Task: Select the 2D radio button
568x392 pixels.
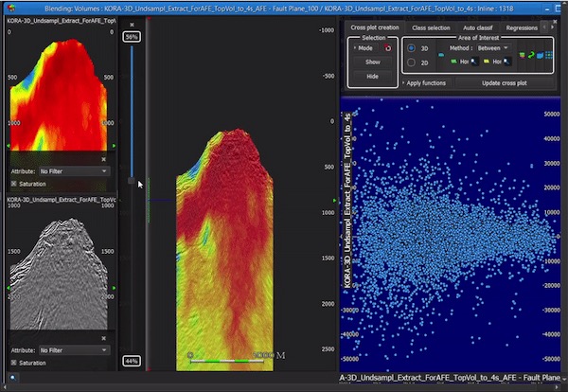Action: [x=411, y=62]
